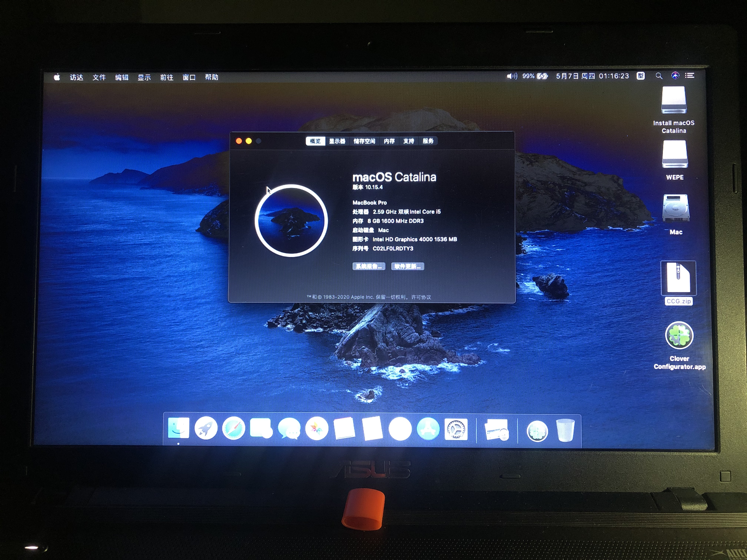Screen dimensions: 747x560
Task: Open Clover Configurator.app desktop icon
Action: click(x=679, y=336)
